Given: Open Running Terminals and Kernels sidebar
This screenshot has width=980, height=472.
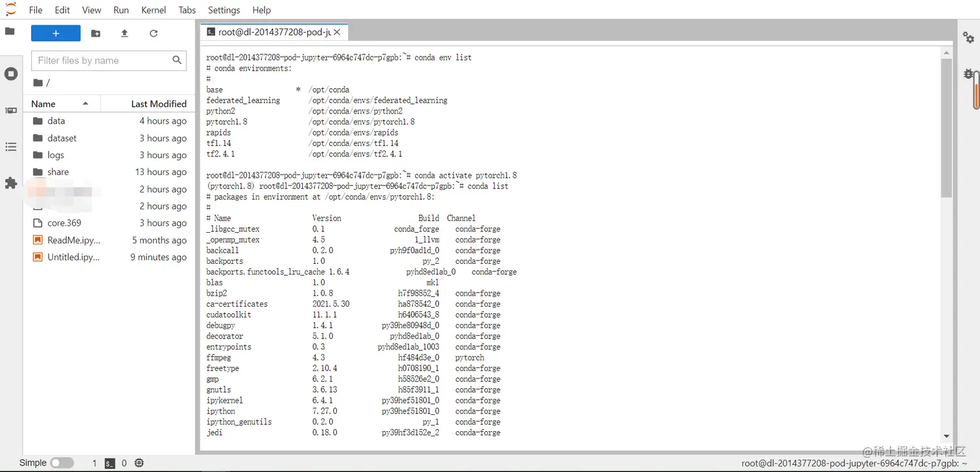Looking at the screenshot, I should click(11, 74).
